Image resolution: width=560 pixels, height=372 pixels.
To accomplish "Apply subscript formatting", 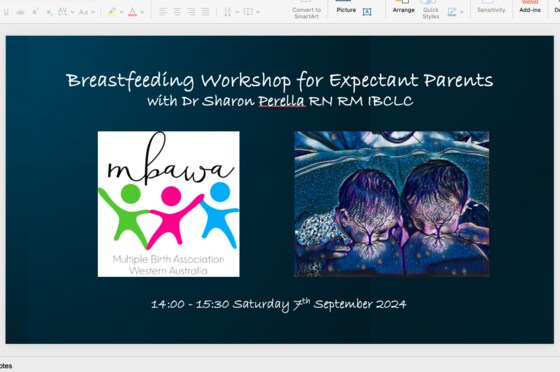I will click(49, 12).
